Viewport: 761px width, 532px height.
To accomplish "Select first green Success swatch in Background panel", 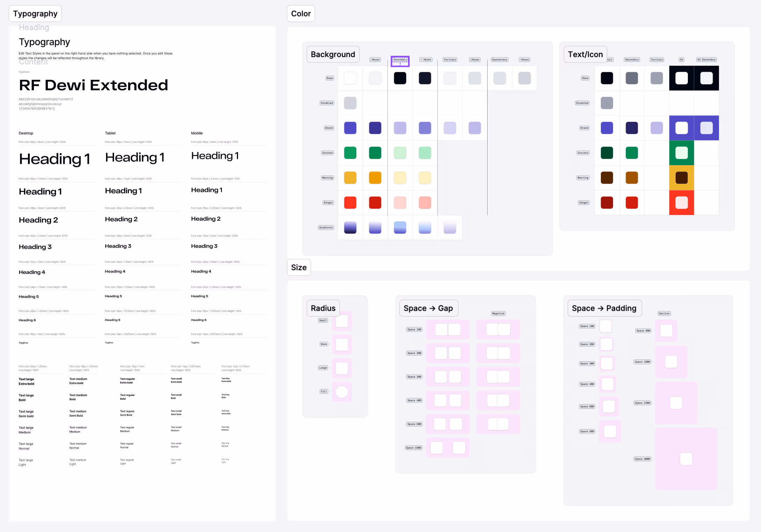I will [350, 153].
